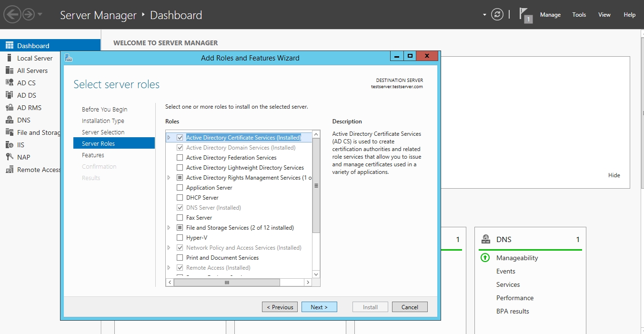Open DNS BPA results
This screenshot has width=644, height=334.
[x=513, y=311]
